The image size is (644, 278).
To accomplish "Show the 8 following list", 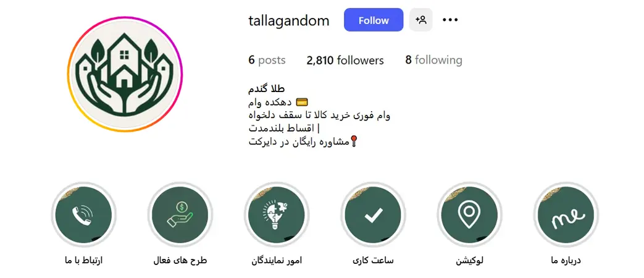I will [x=433, y=61].
